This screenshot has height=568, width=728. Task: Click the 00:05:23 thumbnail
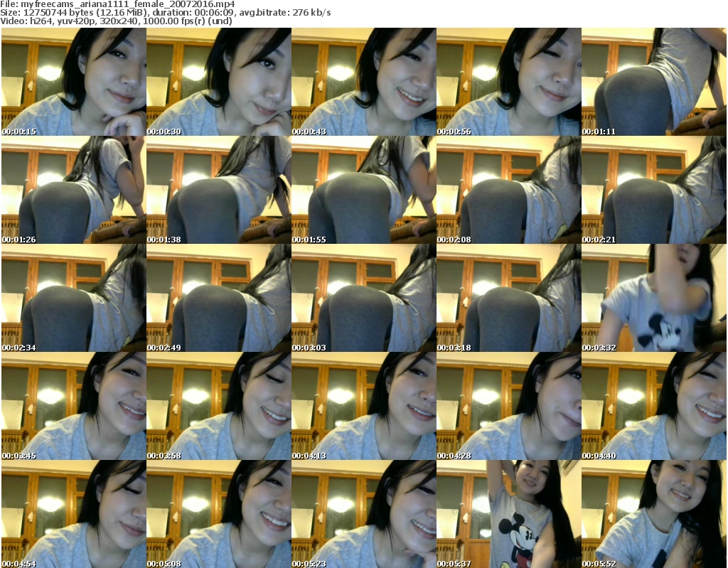click(x=363, y=514)
